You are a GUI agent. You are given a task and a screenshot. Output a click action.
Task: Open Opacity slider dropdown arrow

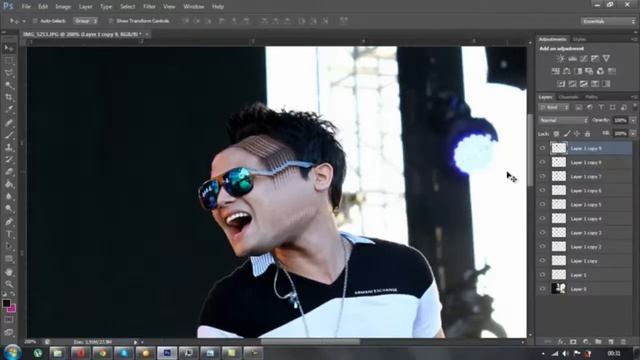(x=633, y=120)
